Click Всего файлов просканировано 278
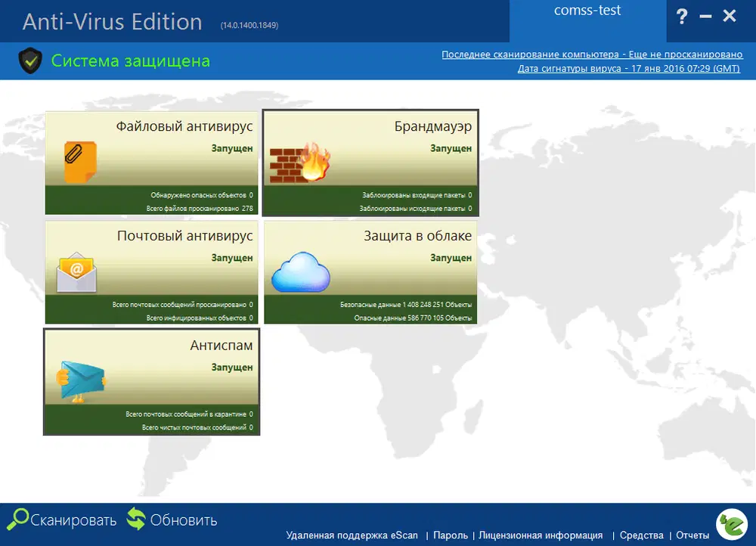The width and height of the screenshot is (756, 546). 200,209
